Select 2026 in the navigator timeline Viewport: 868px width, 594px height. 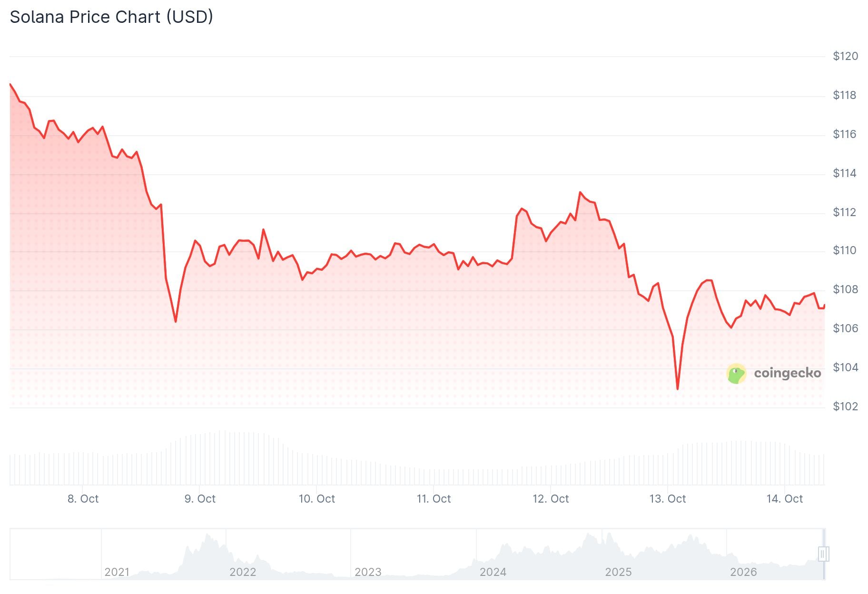743,572
